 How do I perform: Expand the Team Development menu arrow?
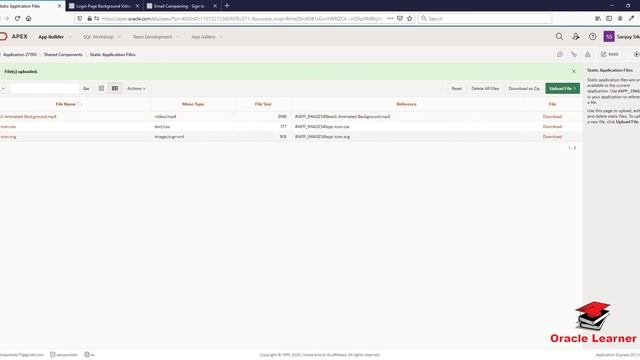(x=178, y=37)
